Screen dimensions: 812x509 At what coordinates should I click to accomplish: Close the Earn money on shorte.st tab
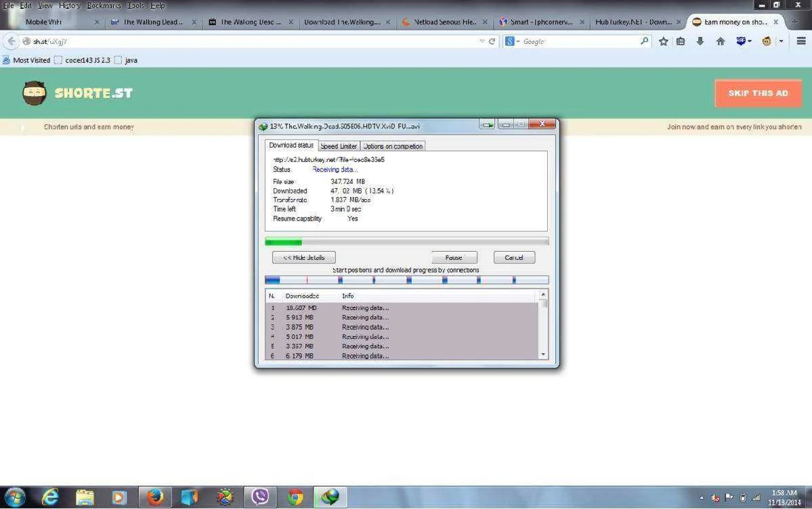pos(775,22)
